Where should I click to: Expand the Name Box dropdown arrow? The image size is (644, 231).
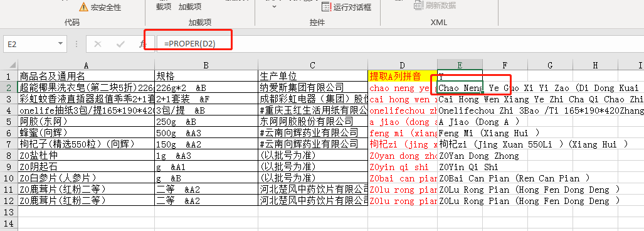[61, 44]
